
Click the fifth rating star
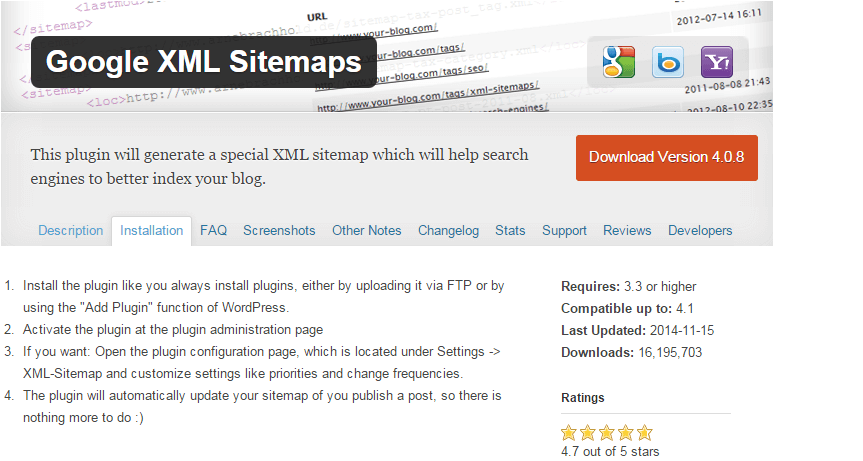point(644,433)
